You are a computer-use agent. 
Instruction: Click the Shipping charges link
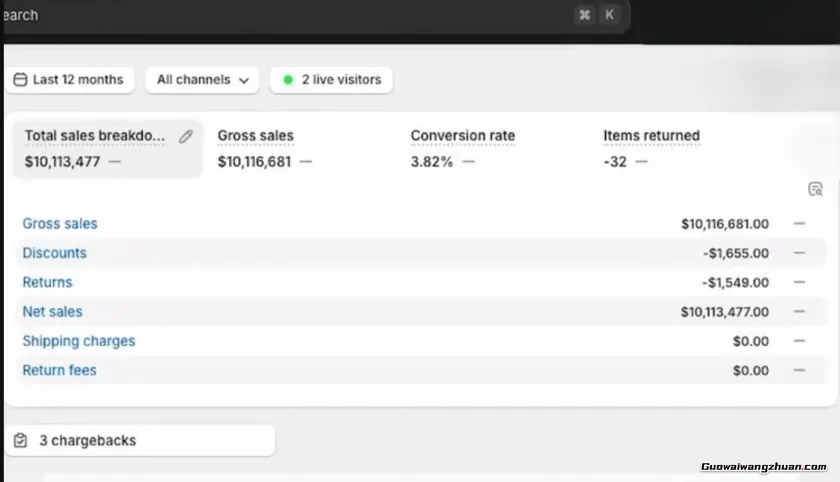click(x=78, y=341)
